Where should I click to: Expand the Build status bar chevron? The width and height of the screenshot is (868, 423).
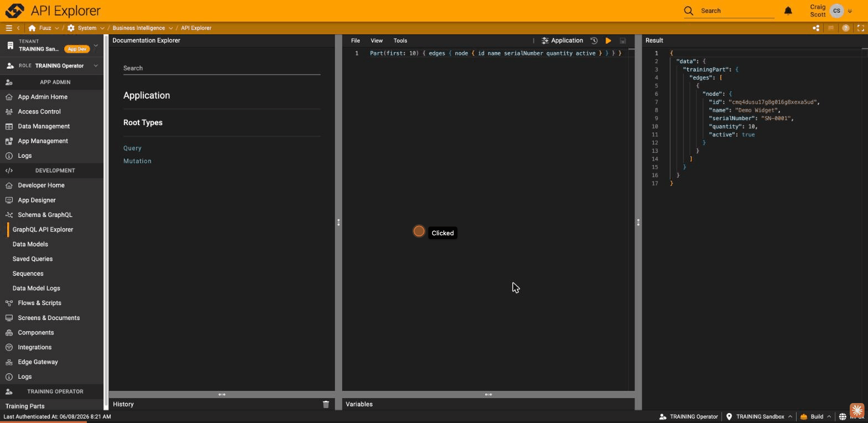click(x=829, y=416)
